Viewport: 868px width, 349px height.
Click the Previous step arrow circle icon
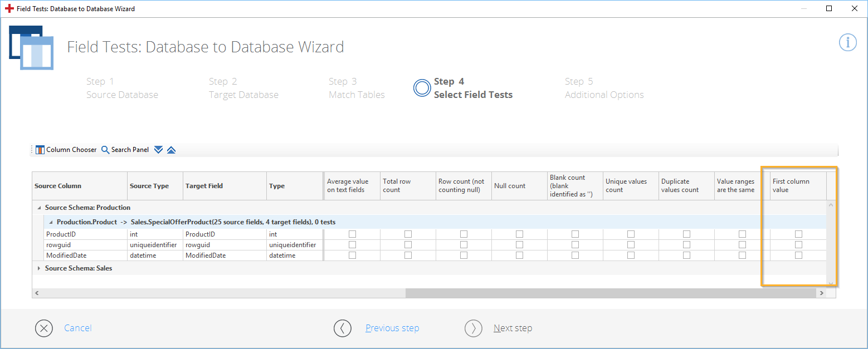tap(343, 328)
